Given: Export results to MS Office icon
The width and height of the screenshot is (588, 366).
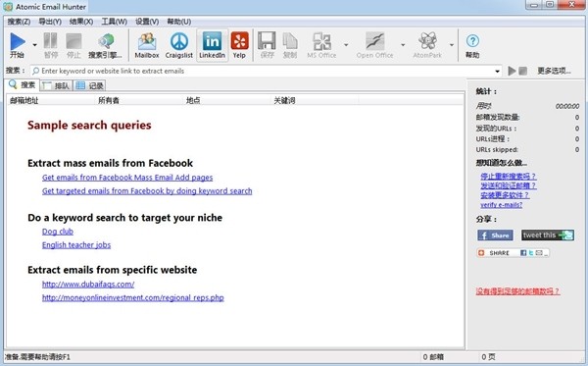Looking at the screenshot, I should tap(321, 41).
